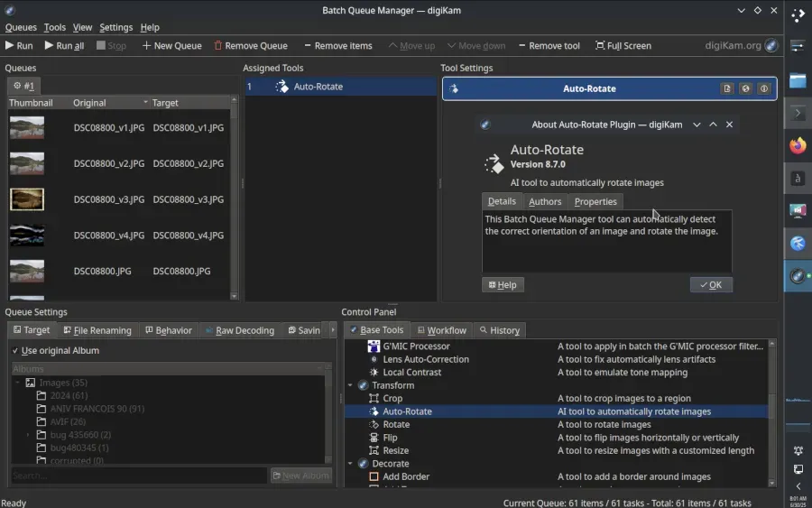Screen dimensions: 812x508
Task: Click the album Search field
Action: click(139, 476)
